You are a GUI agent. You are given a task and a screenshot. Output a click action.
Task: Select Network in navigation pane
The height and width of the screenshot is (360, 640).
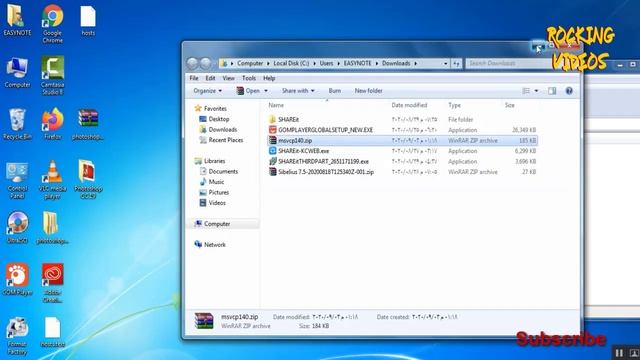tap(210, 244)
